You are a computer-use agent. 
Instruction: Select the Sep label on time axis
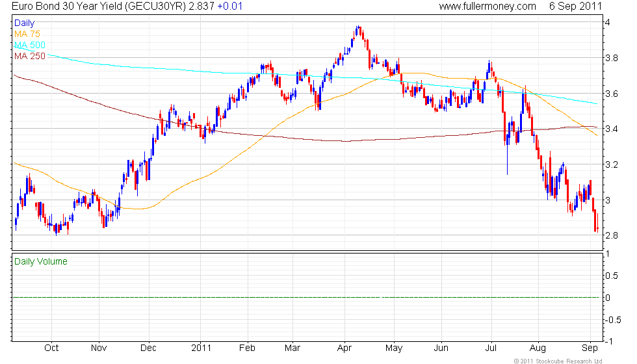[589, 348]
